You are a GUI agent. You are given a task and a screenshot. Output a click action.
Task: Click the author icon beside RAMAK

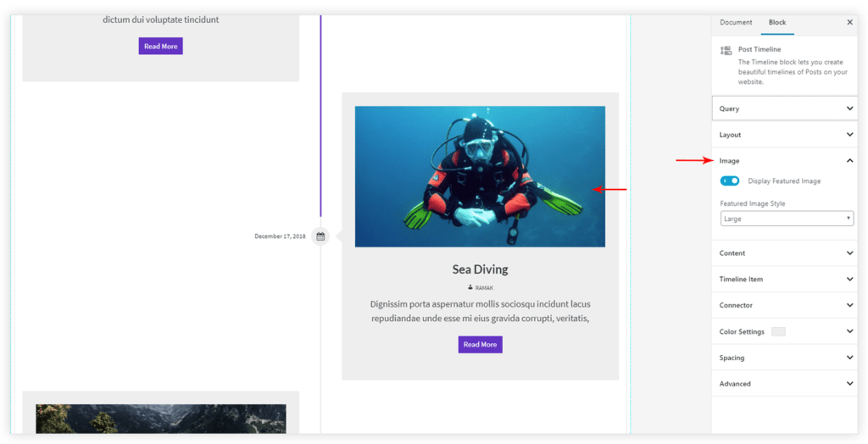pyautogui.click(x=470, y=288)
